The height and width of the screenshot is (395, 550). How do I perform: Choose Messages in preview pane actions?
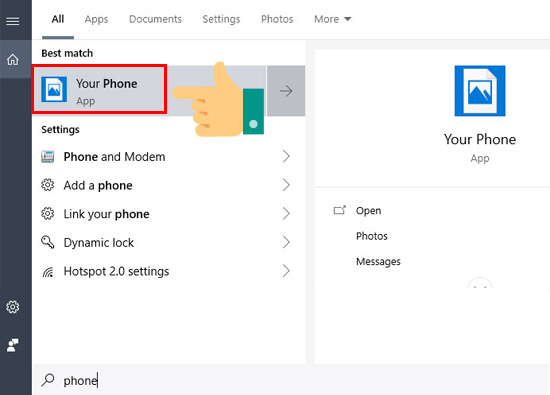tap(378, 261)
